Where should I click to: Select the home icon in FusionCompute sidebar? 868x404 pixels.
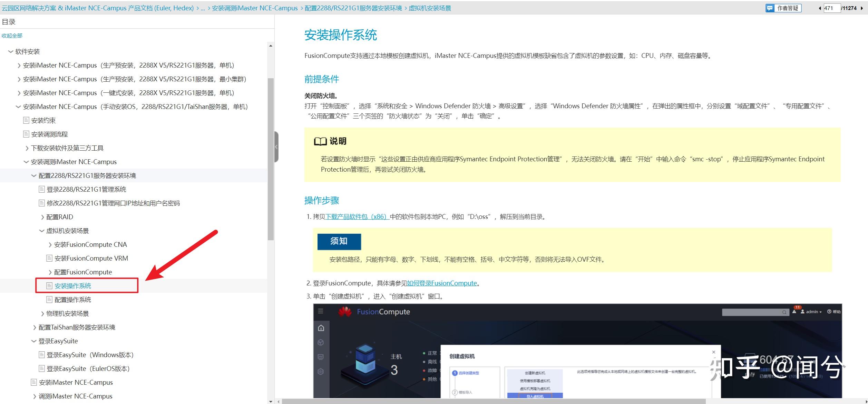(x=321, y=328)
